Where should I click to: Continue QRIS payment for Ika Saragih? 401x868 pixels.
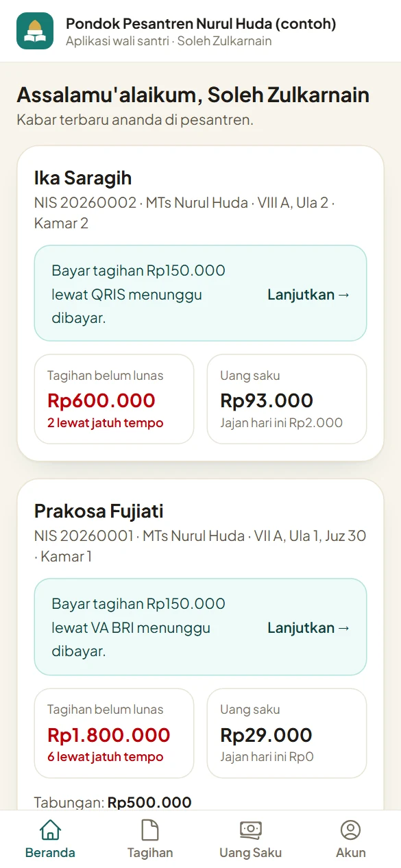coord(308,295)
